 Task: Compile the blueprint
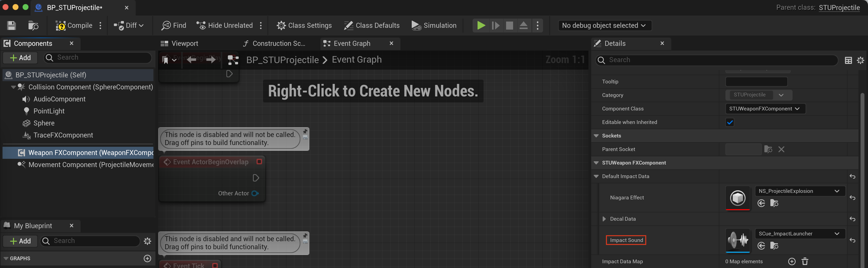click(74, 26)
